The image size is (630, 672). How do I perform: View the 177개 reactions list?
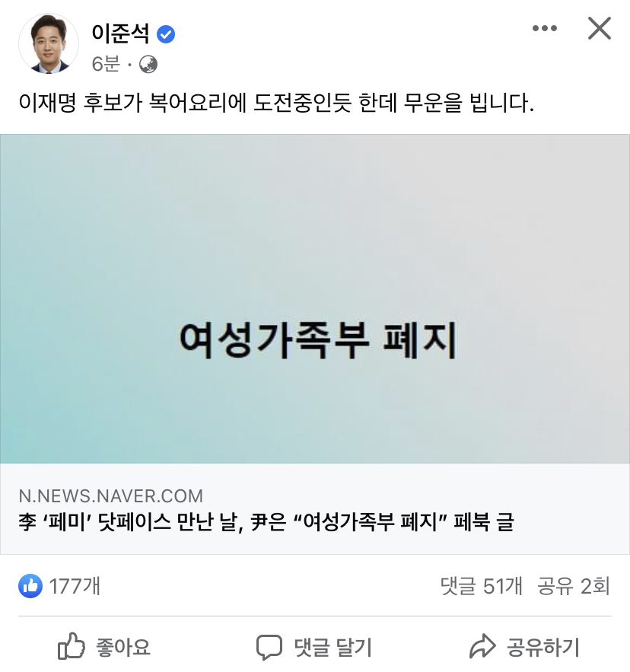pyautogui.click(x=75, y=586)
